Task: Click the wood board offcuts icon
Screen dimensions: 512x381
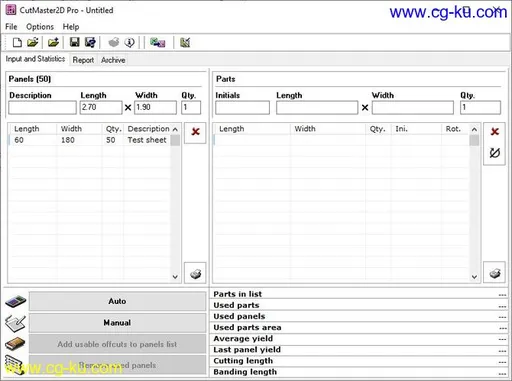Action: [x=15, y=344]
